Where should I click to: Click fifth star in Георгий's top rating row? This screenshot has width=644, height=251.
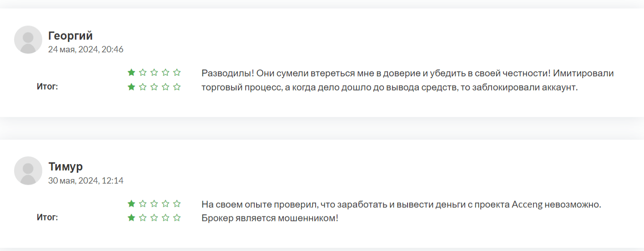pyautogui.click(x=177, y=72)
